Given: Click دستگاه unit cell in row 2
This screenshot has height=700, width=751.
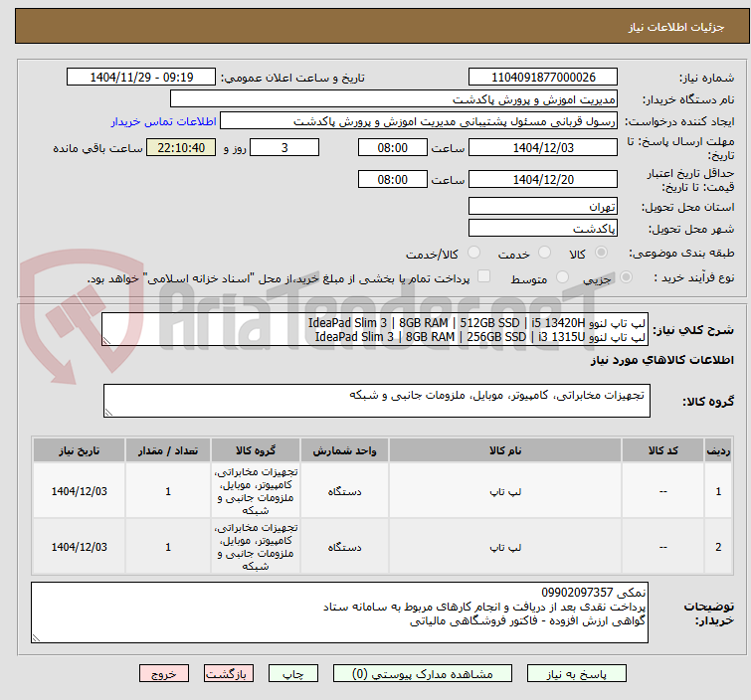Looking at the screenshot, I should click(x=344, y=547).
